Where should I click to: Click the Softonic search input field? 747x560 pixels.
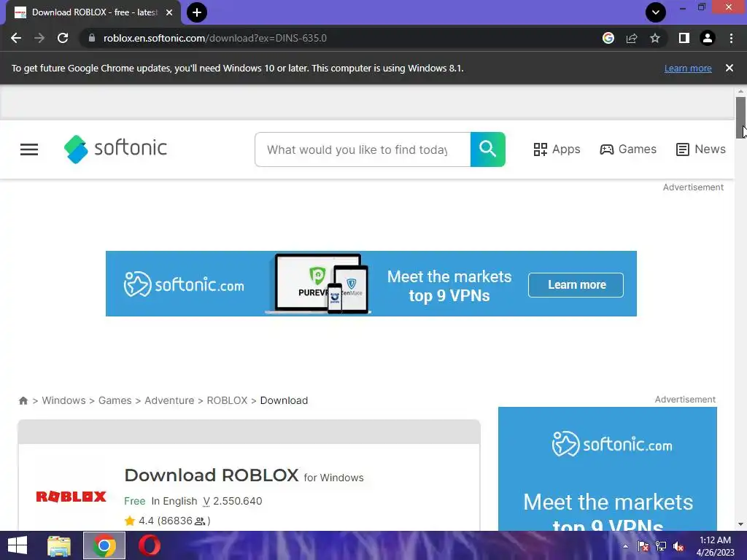(x=363, y=149)
